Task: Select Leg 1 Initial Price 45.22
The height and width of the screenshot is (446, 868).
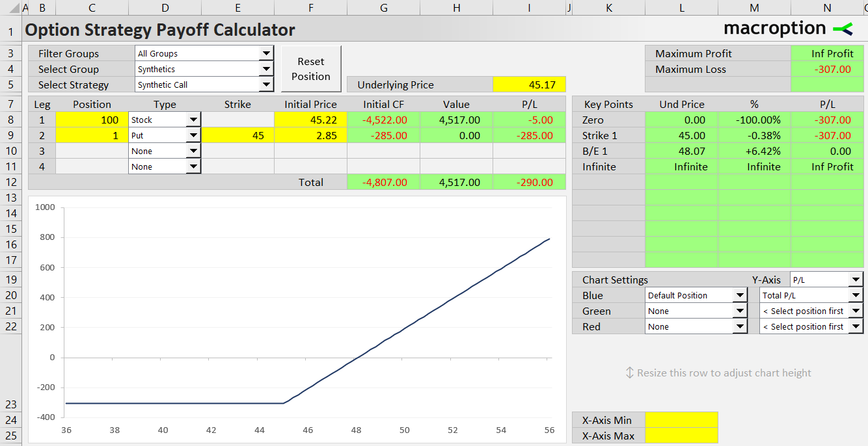Action: tap(310, 120)
